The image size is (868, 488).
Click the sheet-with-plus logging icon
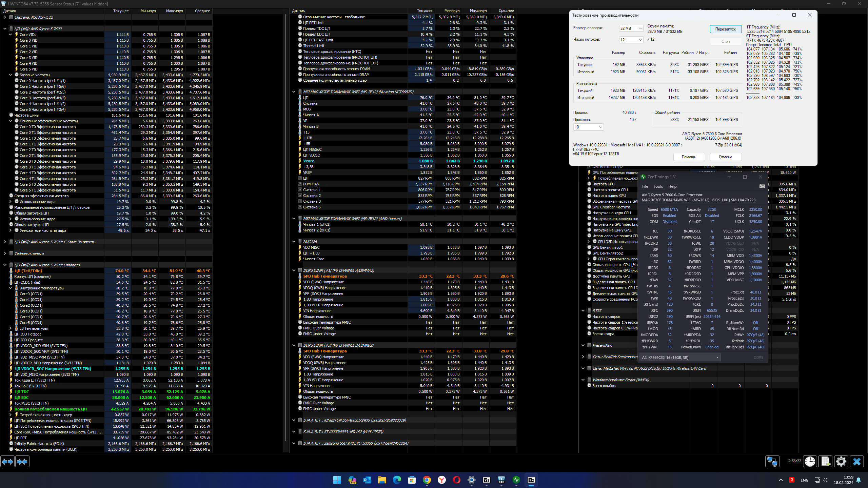(x=825, y=461)
